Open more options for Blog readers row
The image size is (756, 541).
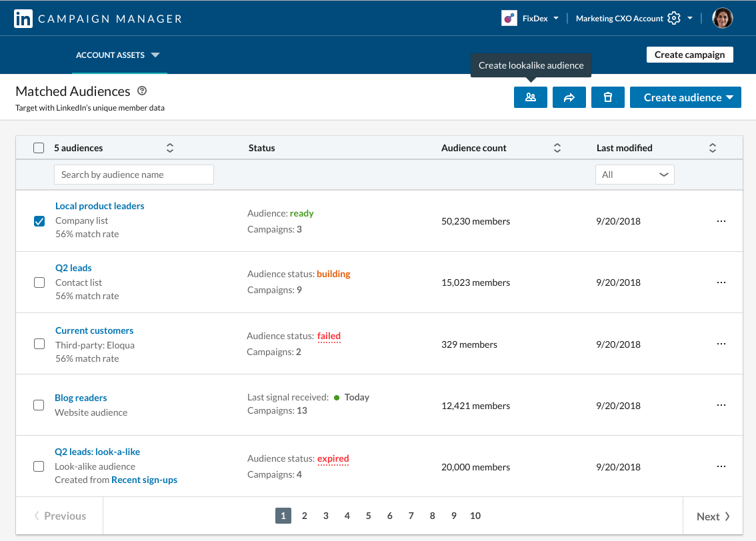[721, 405]
